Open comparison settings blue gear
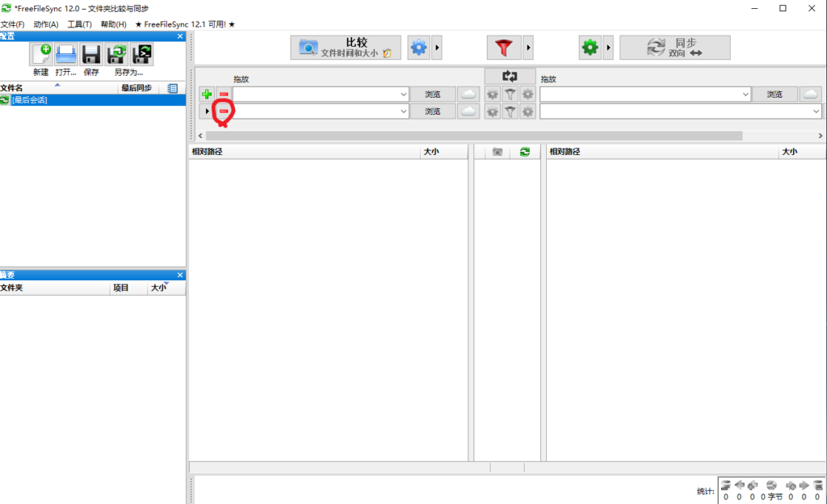The height and width of the screenshot is (504, 827). [x=419, y=48]
